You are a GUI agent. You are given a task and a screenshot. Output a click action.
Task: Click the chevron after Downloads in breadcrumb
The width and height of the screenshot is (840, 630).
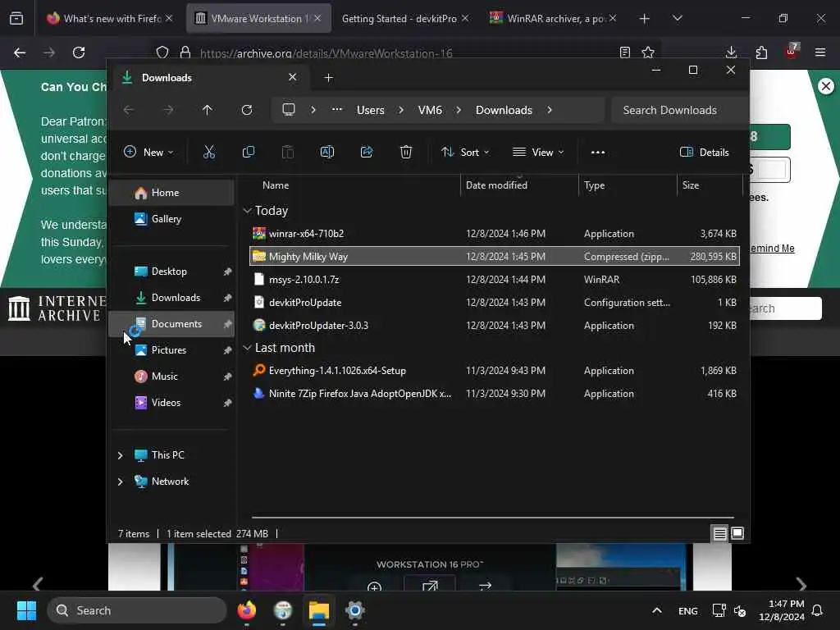[550, 110]
